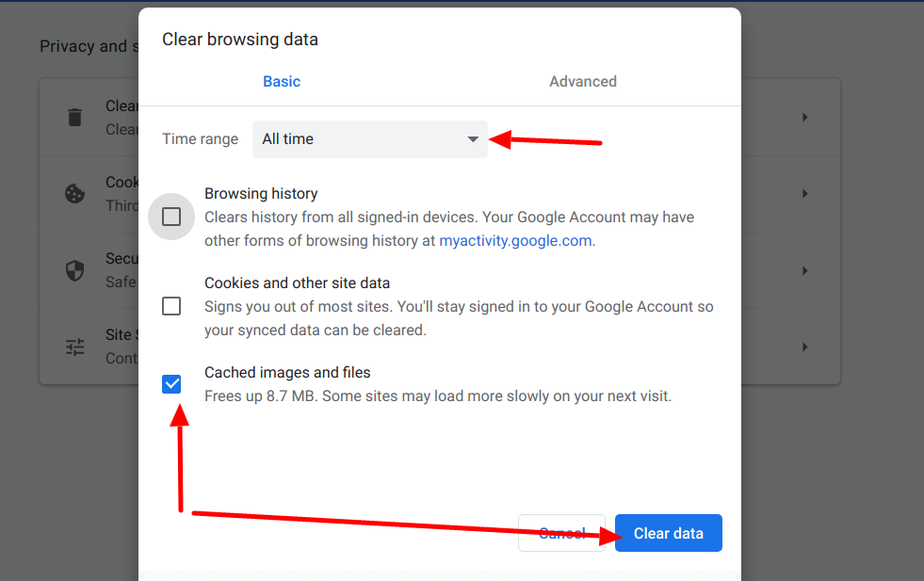Open the Time range All time dropdown
The width and height of the screenshot is (924, 581).
(x=370, y=139)
